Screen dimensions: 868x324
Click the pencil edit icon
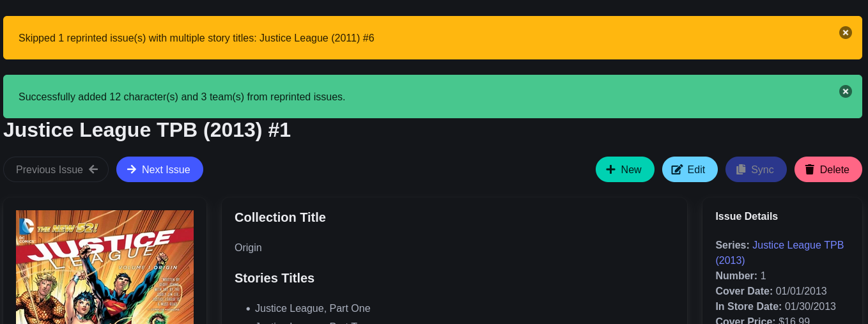[677, 169]
